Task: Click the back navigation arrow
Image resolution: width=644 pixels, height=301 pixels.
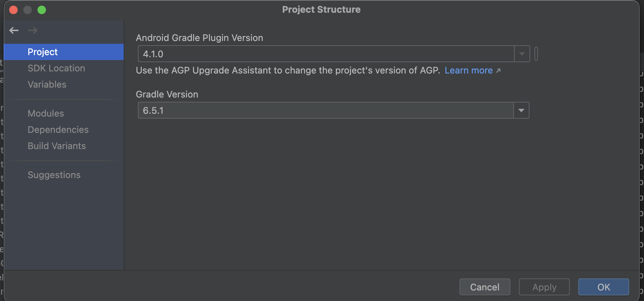Action: [x=14, y=30]
